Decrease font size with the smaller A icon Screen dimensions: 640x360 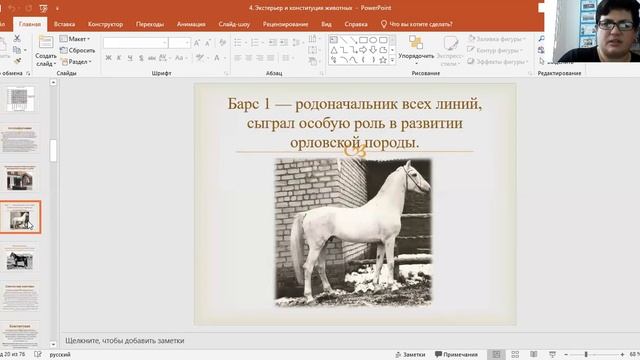coord(208,43)
